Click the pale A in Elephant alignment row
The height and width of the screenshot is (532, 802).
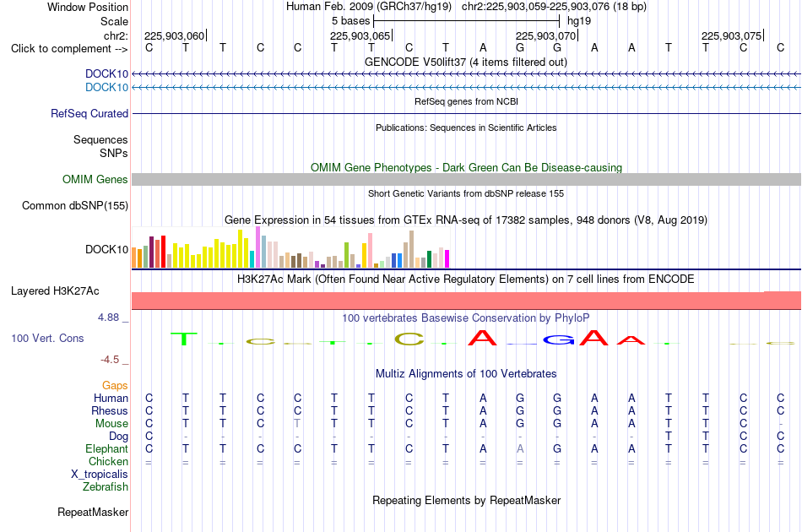[x=520, y=448]
